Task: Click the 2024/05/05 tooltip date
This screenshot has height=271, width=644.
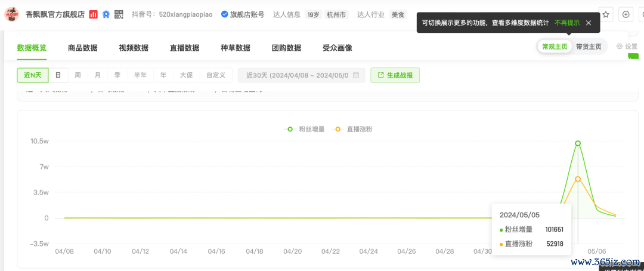Action: click(519, 215)
